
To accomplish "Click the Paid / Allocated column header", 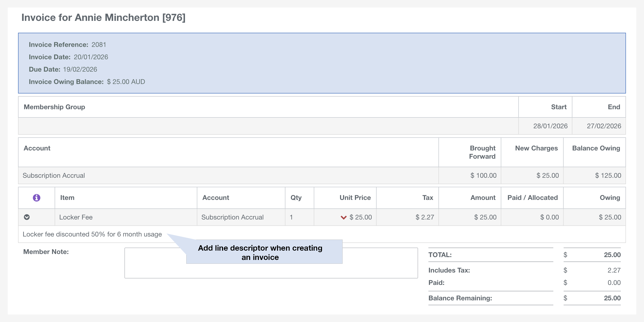I will (532, 198).
